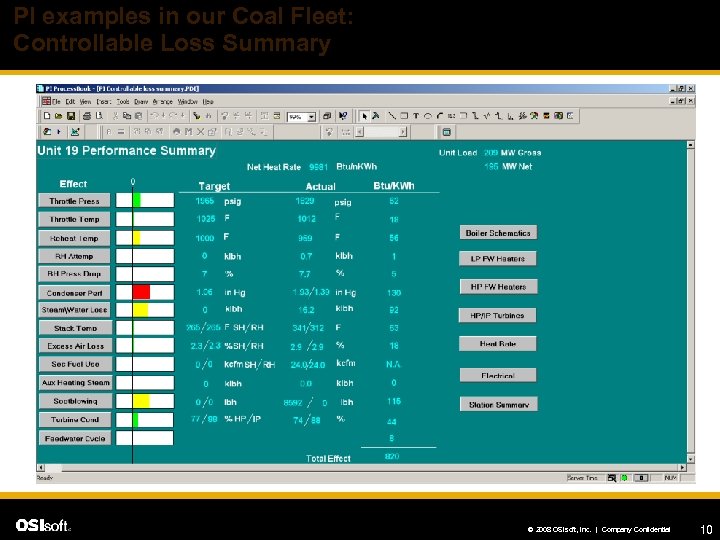The height and width of the screenshot is (540, 720).
Task: Click right arrow of toolbar time scroller
Action: coord(403,132)
